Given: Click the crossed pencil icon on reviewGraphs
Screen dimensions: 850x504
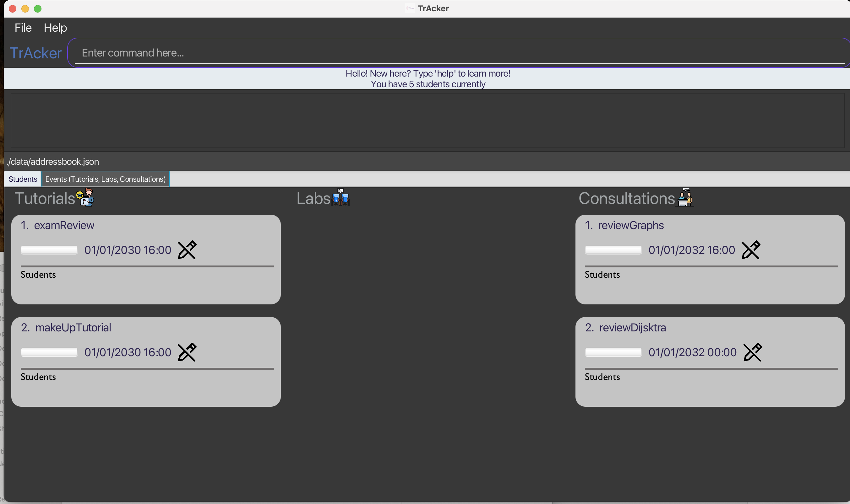Looking at the screenshot, I should click(x=750, y=250).
